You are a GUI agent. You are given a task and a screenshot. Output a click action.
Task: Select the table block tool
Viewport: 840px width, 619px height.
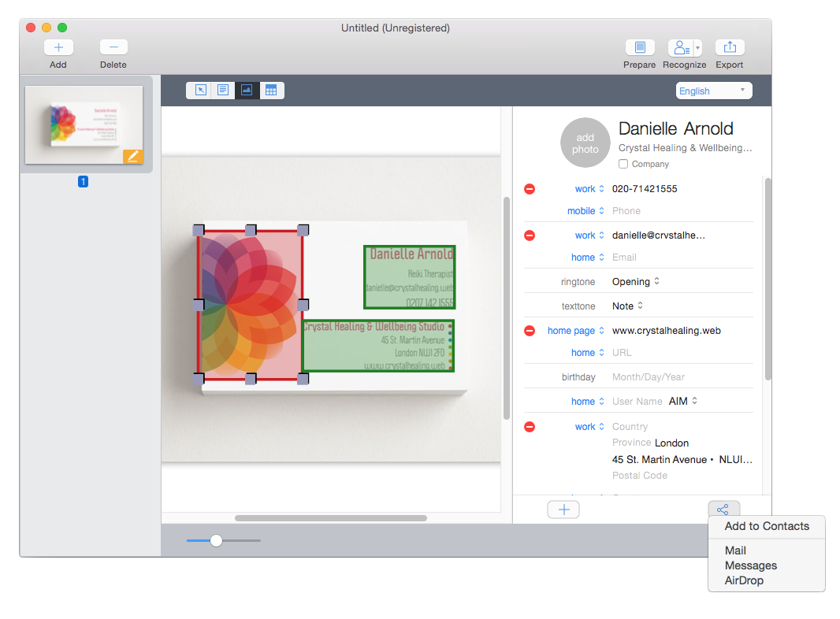pyautogui.click(x=272, y=91)
